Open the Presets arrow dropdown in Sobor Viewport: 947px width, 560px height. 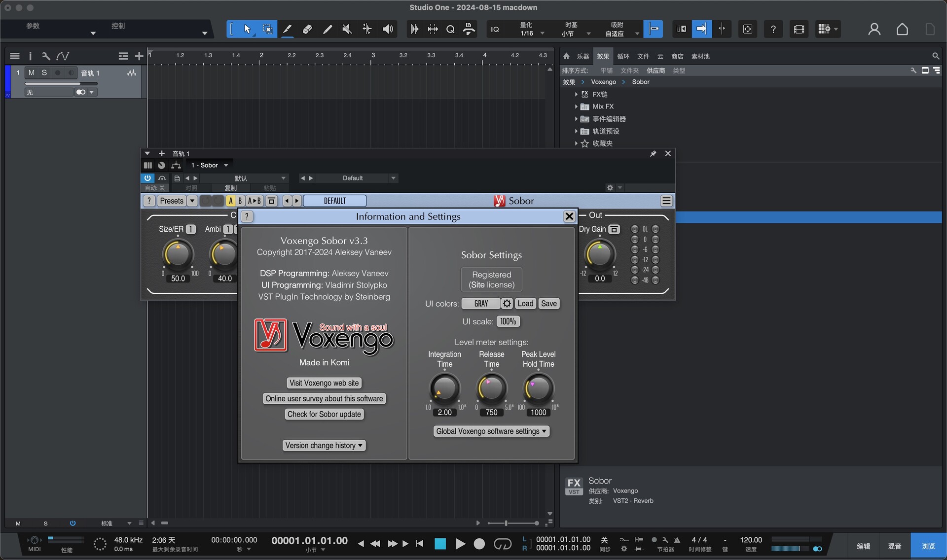(192, 201)
